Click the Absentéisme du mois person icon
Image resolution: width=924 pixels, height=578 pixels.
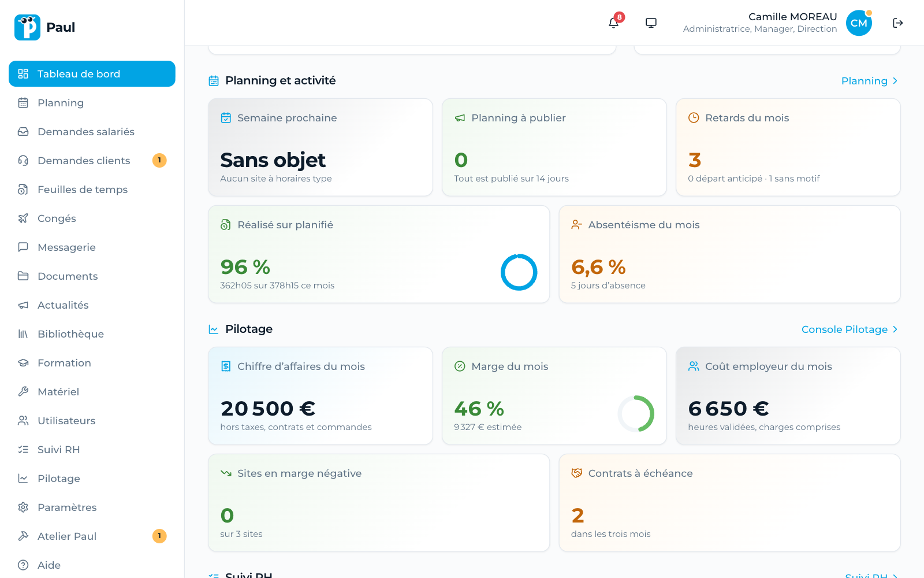pyautogui.click(x=576, y=225)
